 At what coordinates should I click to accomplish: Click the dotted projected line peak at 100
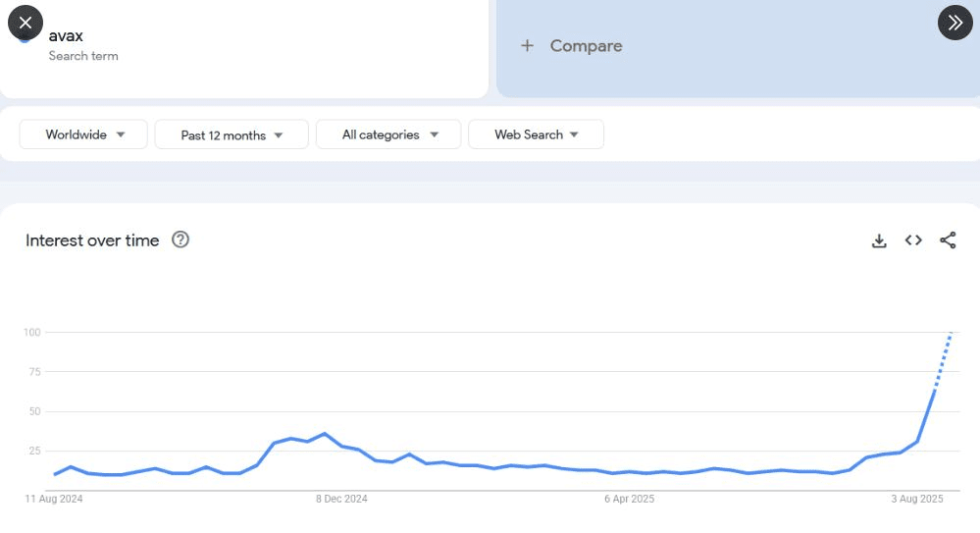point(951,333)
